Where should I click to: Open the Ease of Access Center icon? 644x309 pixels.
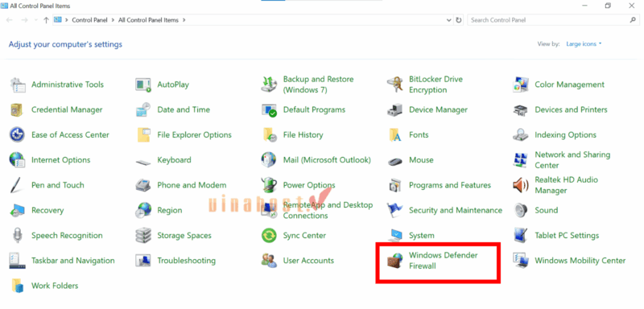17,135
